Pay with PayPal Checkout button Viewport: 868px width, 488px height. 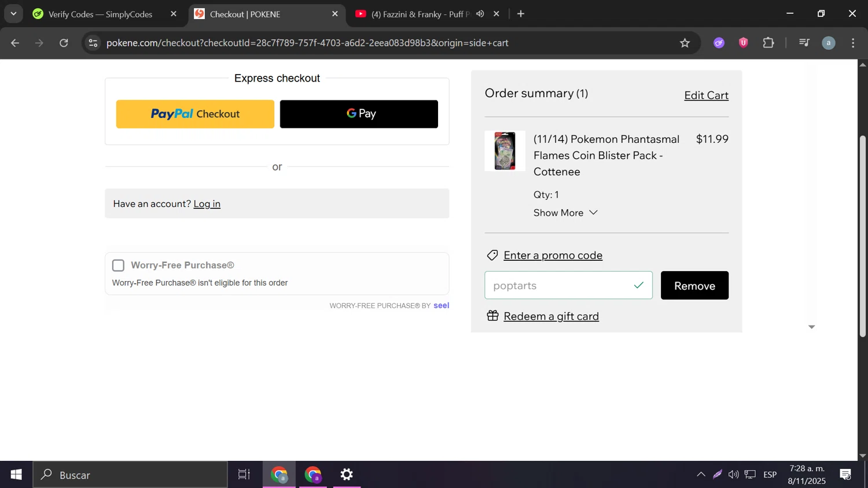(x=195, y=114)
